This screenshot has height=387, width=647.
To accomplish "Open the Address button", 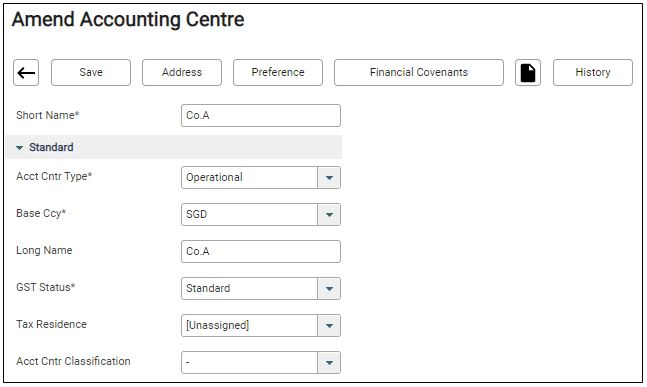I will pos(182,73).
